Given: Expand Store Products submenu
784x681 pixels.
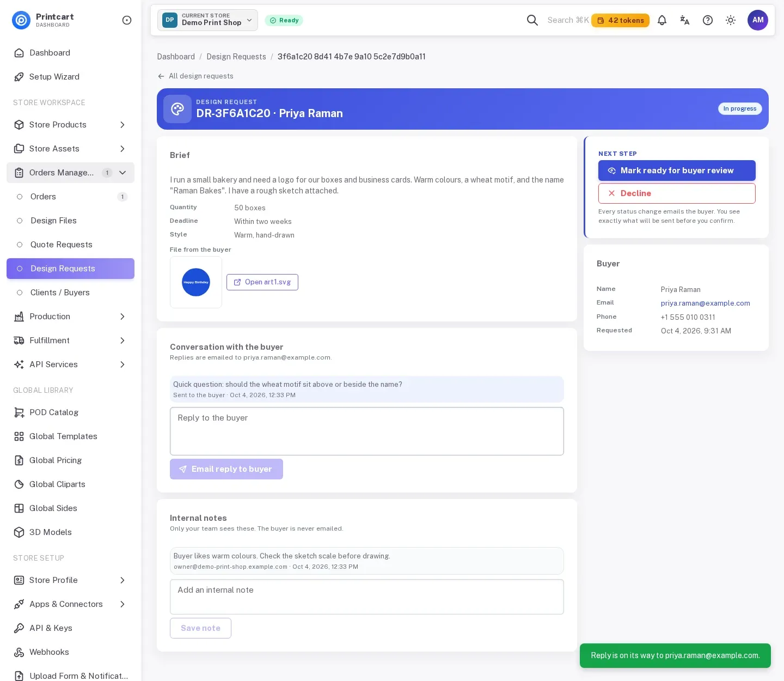Looking at the screenshot, I should (70, 125).
